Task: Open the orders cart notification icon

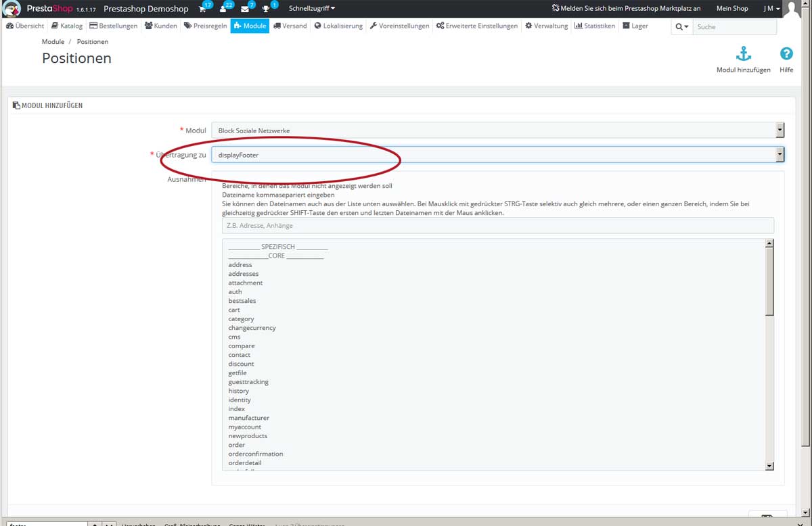Action: click(x=202, y=9)
